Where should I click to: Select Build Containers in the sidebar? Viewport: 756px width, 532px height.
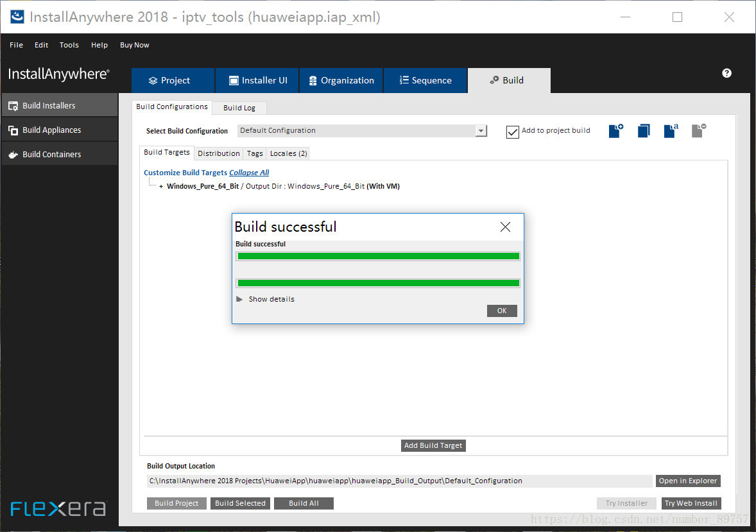pyautogui.click(x=60, y=155)
